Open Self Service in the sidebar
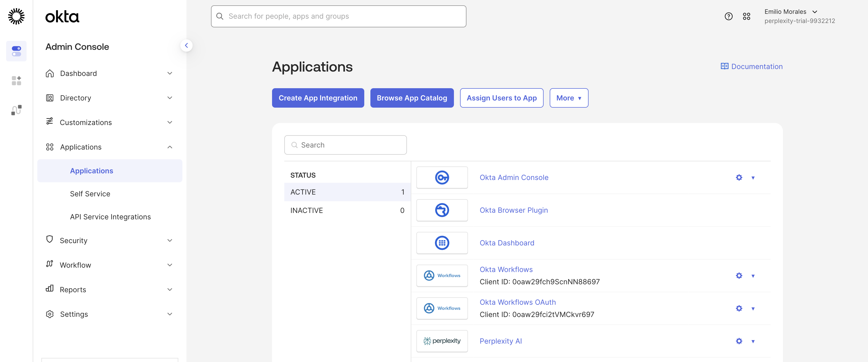This screenshot has width=868, height=362. 90,194
